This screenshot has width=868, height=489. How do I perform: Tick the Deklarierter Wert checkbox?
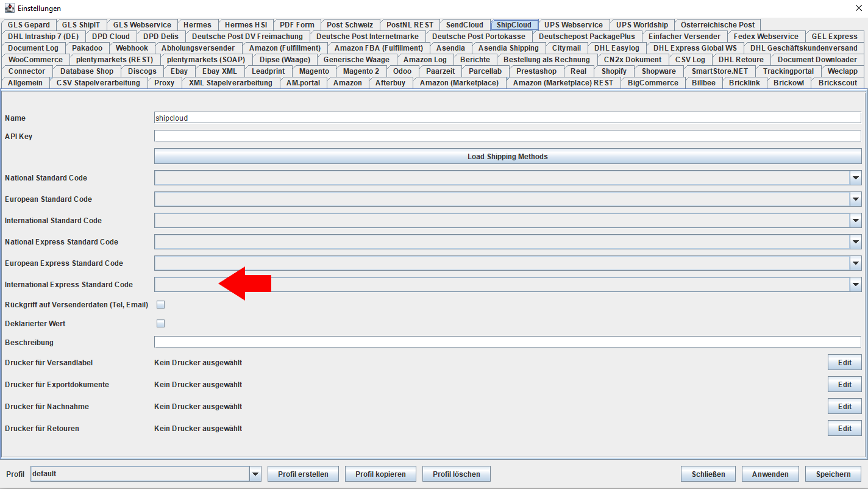click(161, 324)
